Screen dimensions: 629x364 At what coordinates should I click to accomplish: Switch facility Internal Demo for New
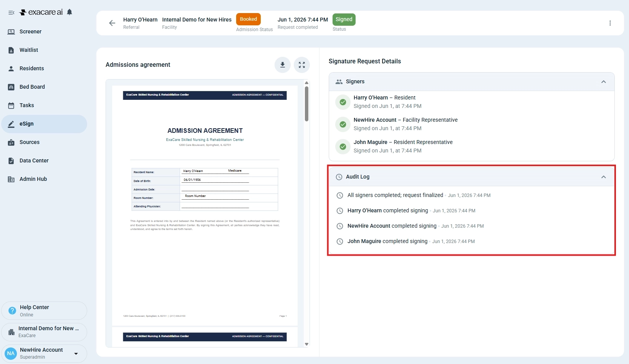click(x=44, y=332)
